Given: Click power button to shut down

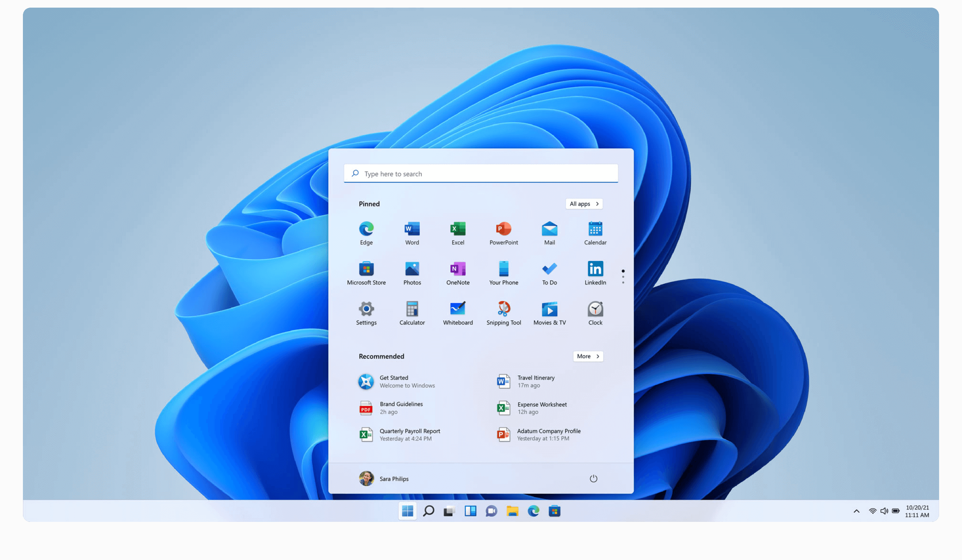Looking at the screenshot, I should 593,479.
